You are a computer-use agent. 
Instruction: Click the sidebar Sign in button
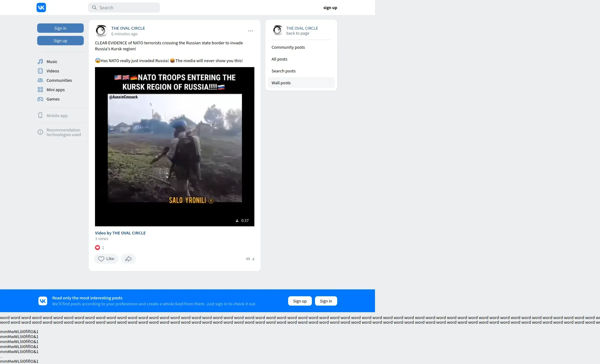point(60,28)
